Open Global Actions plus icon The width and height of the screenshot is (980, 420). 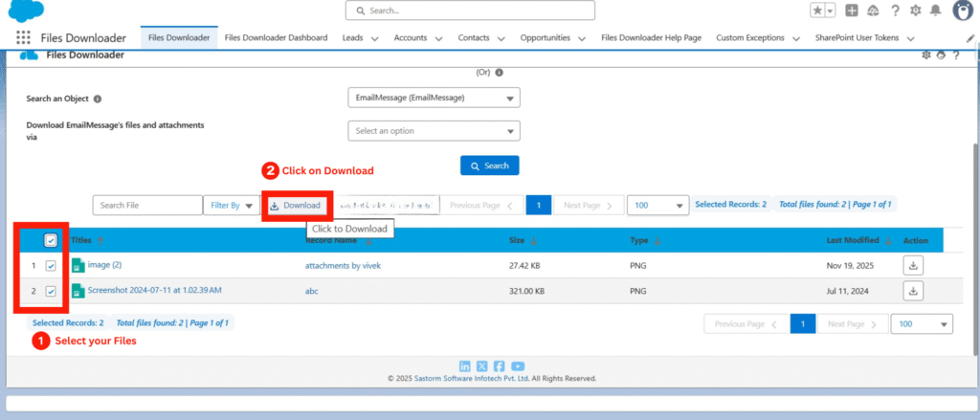click(851, 11)
